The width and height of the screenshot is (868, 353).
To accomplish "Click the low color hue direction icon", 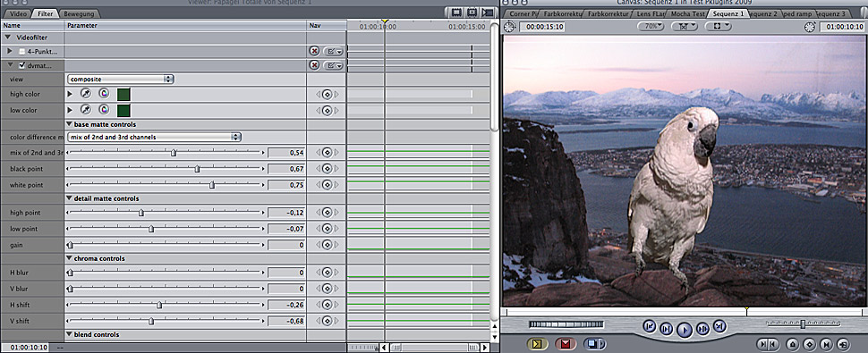I will tap(104, 110).
